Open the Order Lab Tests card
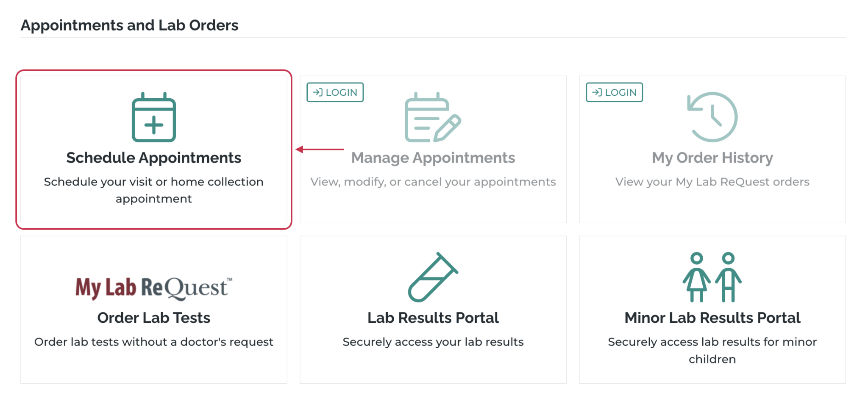 153,309
